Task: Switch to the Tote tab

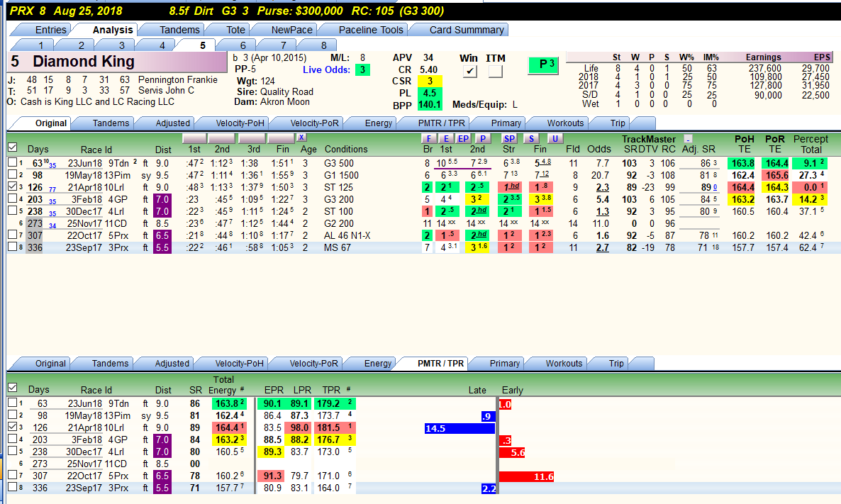Action: click(x=235, y=30)
